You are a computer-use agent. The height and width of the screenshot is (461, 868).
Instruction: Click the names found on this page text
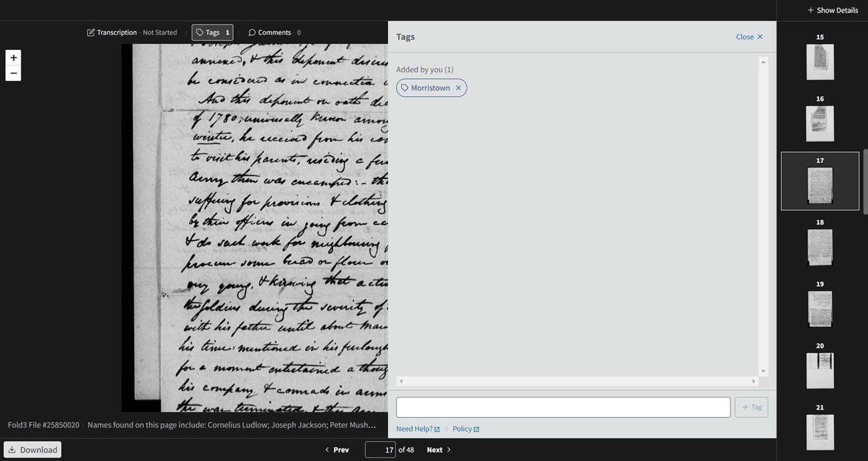(x=232, y=424)
